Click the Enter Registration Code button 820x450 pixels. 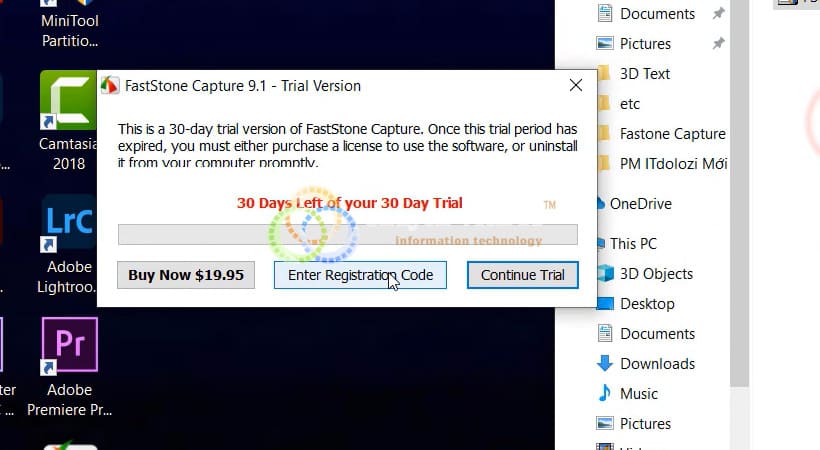(x=360, y=275)
